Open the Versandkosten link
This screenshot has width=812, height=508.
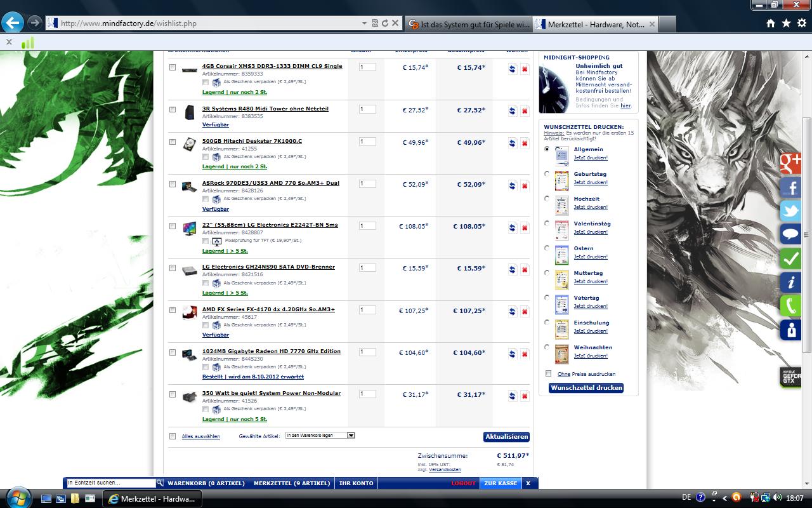[x=445, y=469]
